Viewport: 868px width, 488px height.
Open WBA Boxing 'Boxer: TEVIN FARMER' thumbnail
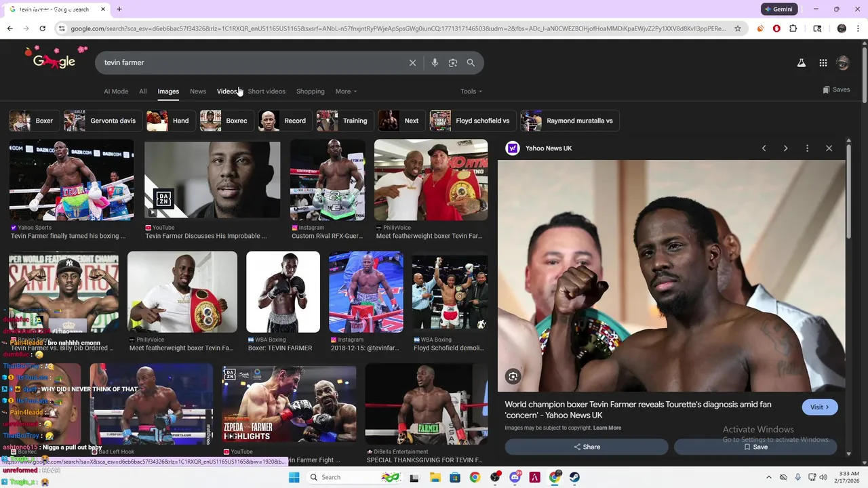click(x=283, y=292)
